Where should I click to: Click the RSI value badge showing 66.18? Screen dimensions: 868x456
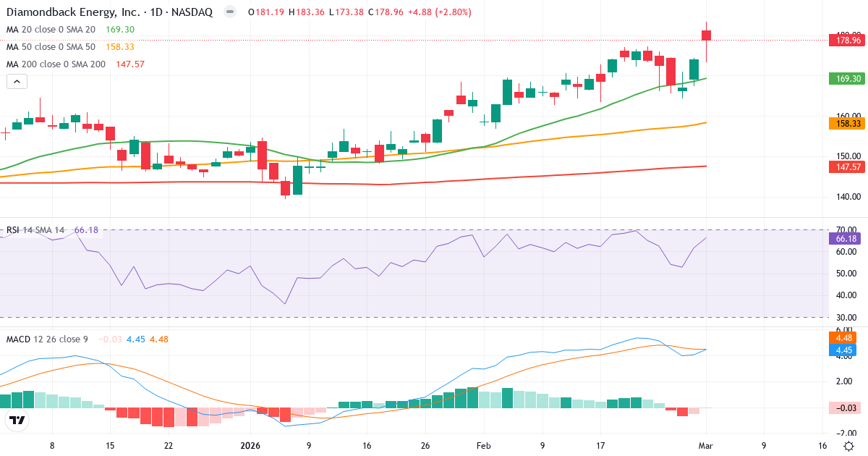[x=845, y=238]
